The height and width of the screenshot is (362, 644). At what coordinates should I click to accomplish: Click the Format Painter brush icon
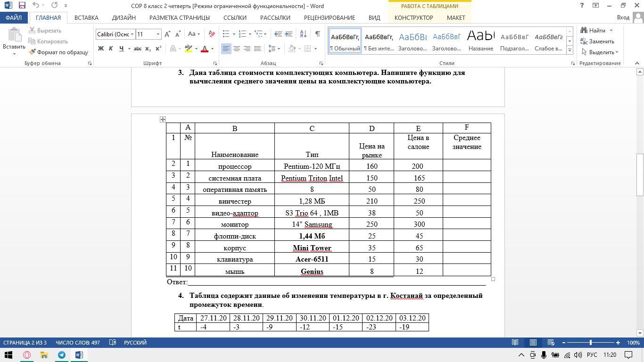33,52
